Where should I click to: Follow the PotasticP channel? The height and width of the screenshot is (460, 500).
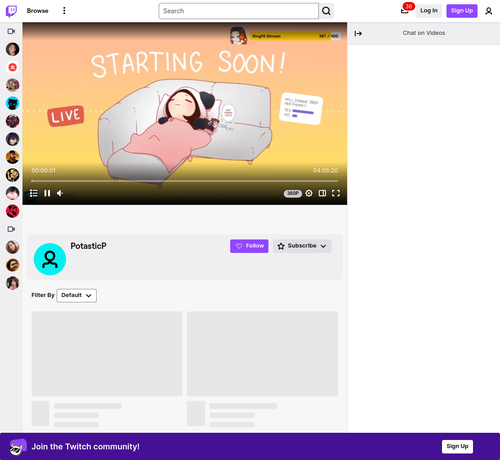click(249, 246)
